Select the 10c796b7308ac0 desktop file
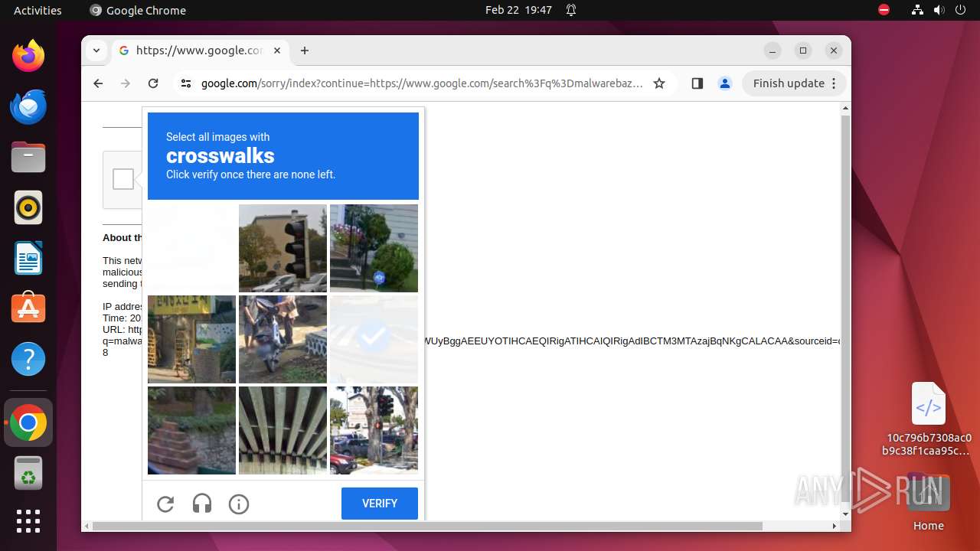 tap(929, 419)
